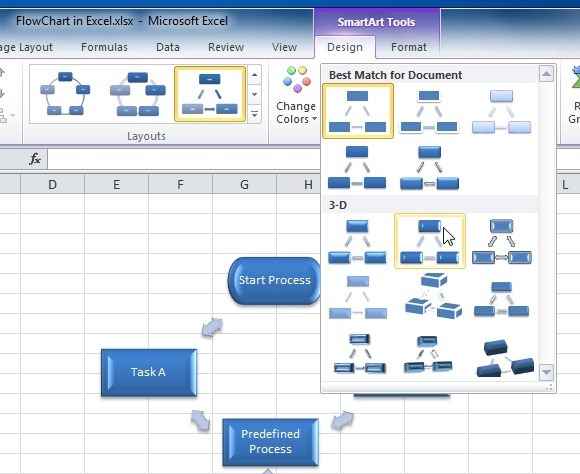
Task: Select arrow between Start Process and Task A
Action: pyautogui.click(x=212, y=327)
